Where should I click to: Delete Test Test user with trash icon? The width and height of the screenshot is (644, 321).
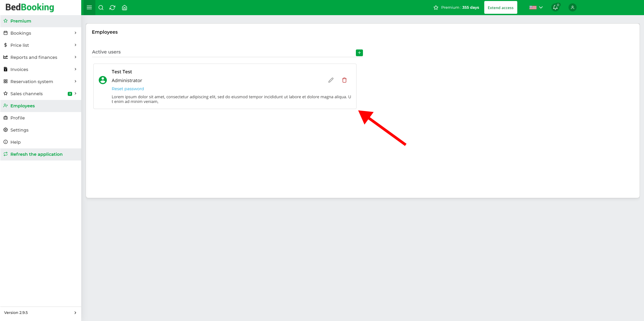point(344,80)
